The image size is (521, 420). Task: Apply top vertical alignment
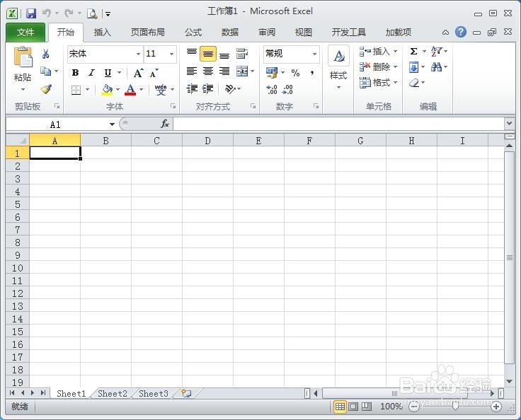tap(192, 53)
